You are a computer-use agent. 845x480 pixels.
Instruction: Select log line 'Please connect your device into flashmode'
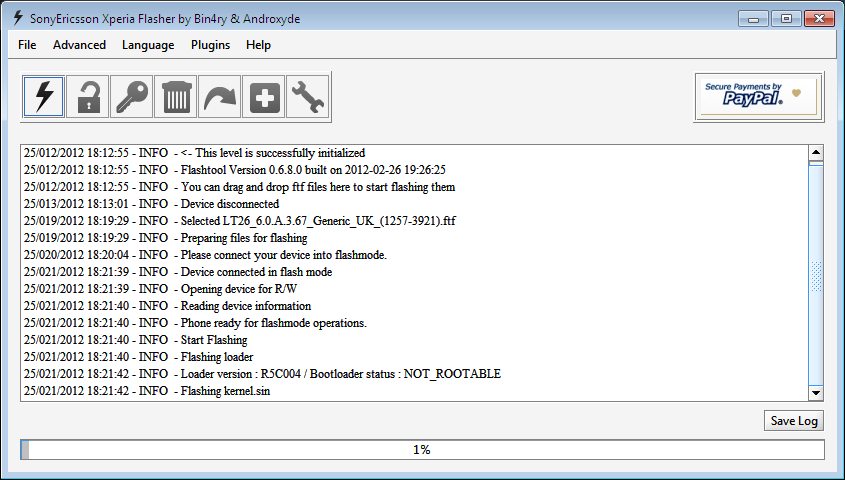[205, 255]
